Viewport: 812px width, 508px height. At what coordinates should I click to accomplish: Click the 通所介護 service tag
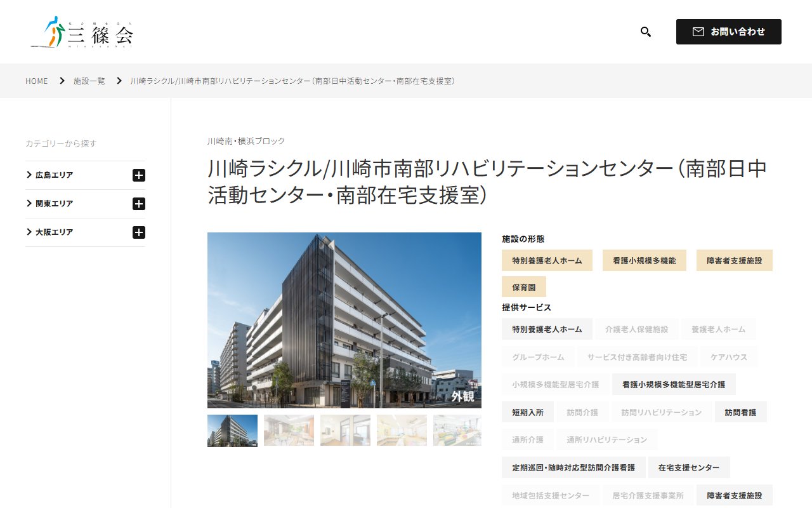528,439
